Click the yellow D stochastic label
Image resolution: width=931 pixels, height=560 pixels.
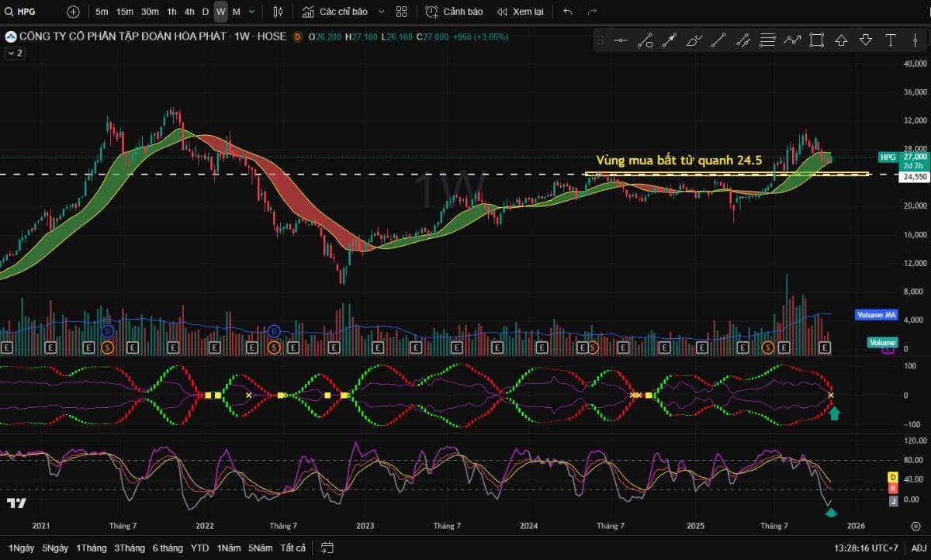point(893,476)
